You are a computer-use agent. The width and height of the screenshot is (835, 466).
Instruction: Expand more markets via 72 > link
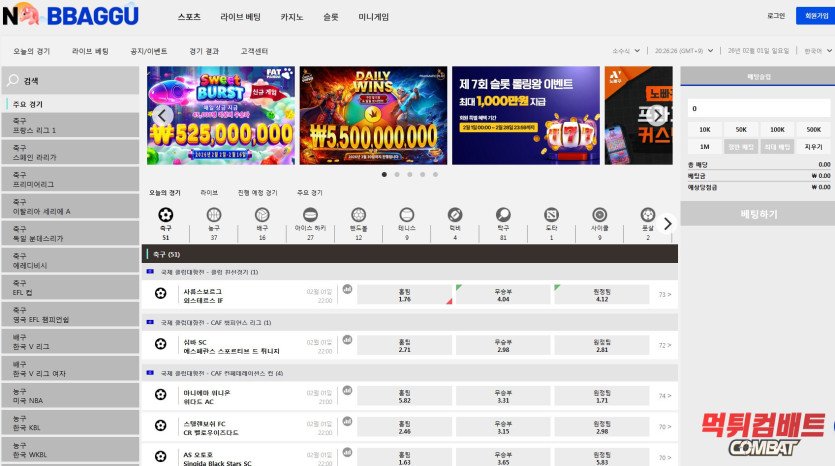665,345
